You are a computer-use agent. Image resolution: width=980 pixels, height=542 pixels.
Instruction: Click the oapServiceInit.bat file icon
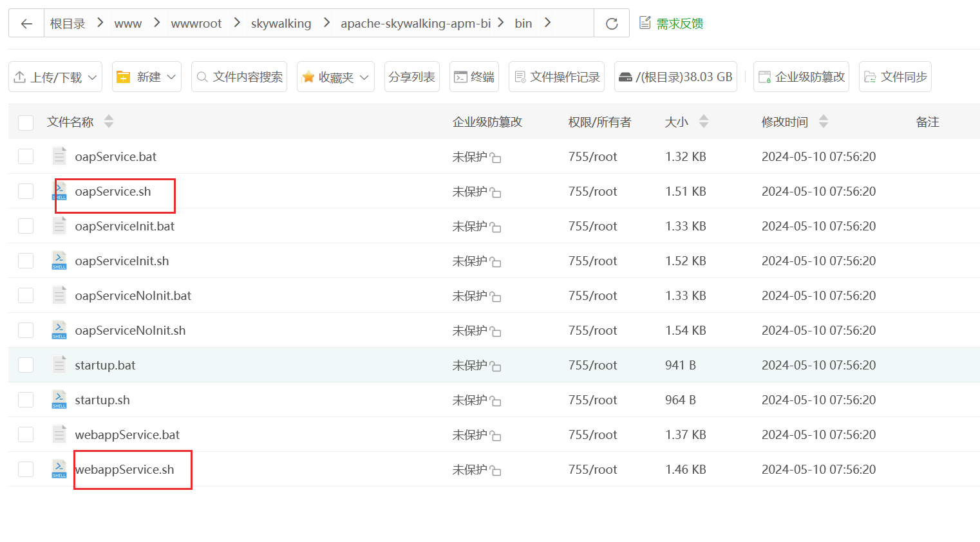[59, 226]
